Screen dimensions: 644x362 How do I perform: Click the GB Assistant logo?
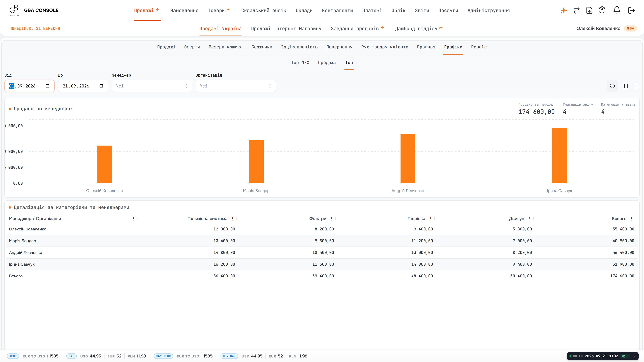coord(14,10)
